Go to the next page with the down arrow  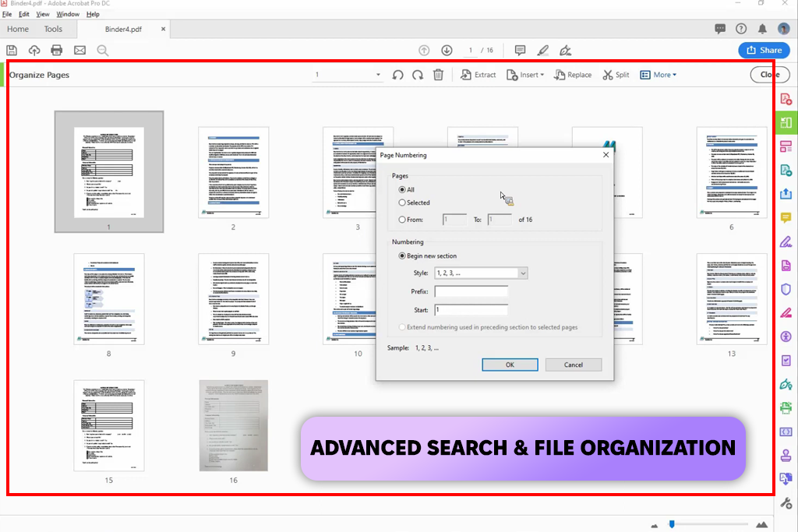click(447, 51)
